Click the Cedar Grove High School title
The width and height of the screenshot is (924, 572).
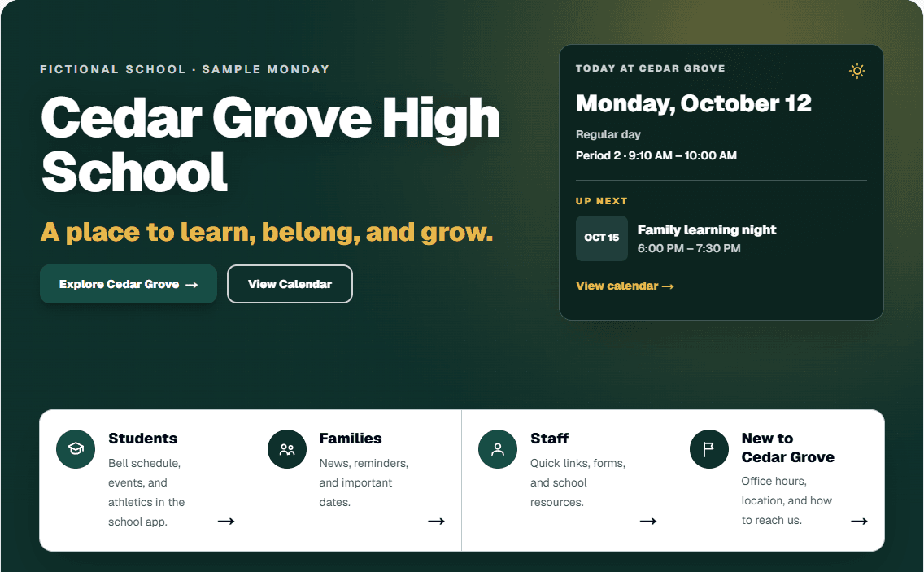click(271, 145)
